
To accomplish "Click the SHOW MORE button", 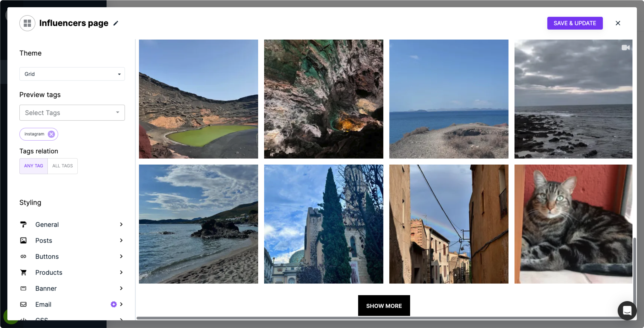I will point(384,305).
